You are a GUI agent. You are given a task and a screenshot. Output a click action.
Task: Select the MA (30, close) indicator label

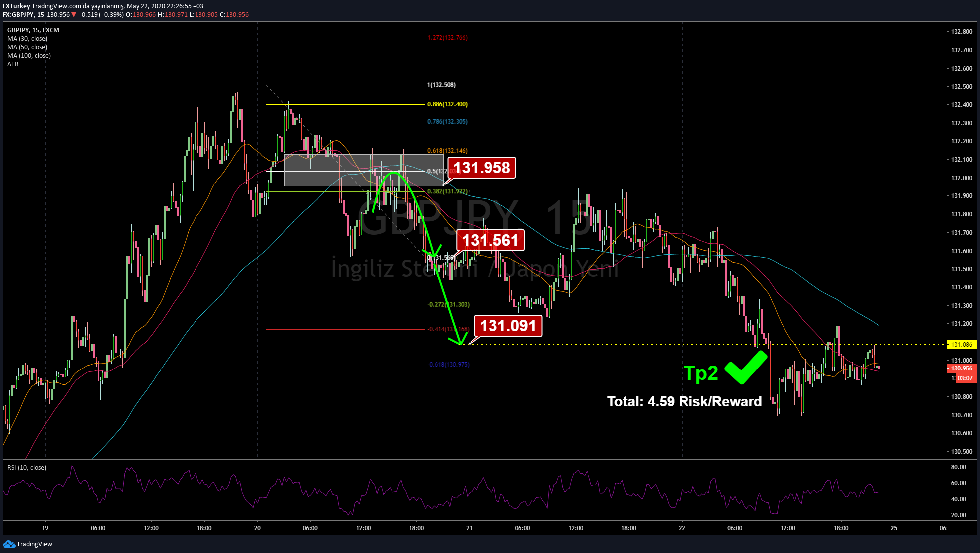tap(27, 39)
